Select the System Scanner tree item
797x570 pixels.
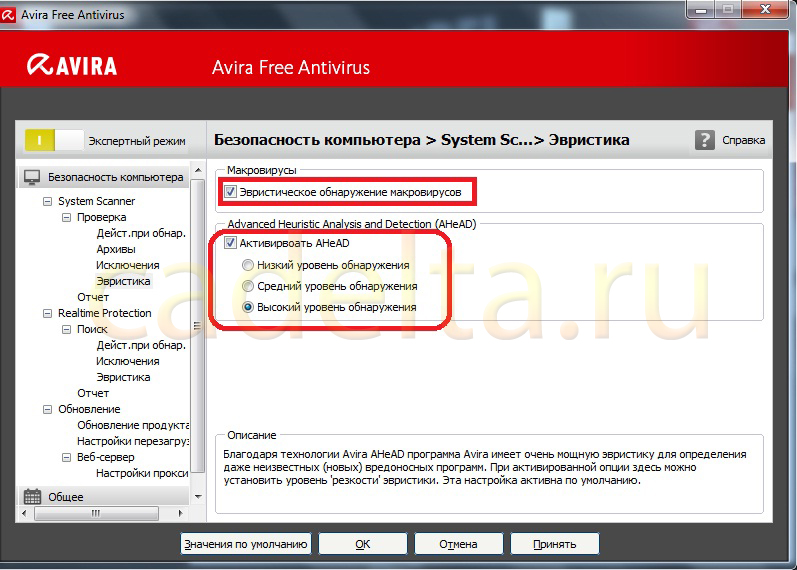coord(97,201)
